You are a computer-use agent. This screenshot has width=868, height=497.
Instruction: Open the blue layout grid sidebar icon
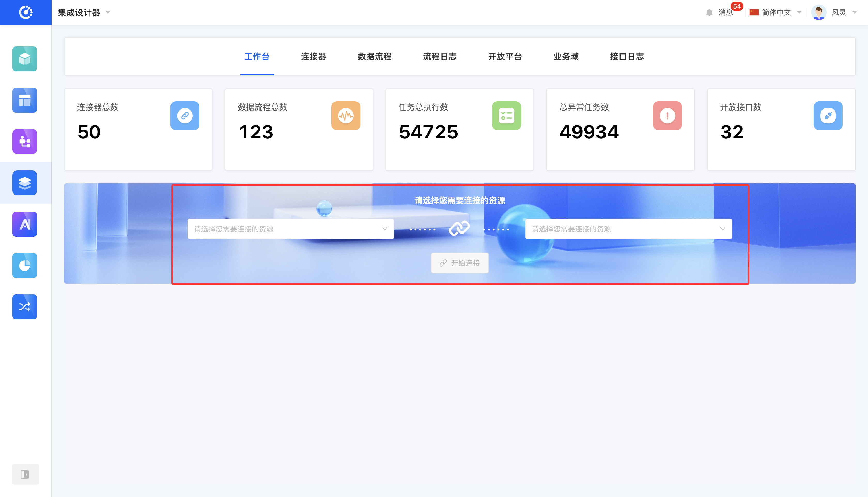(25, 100)
